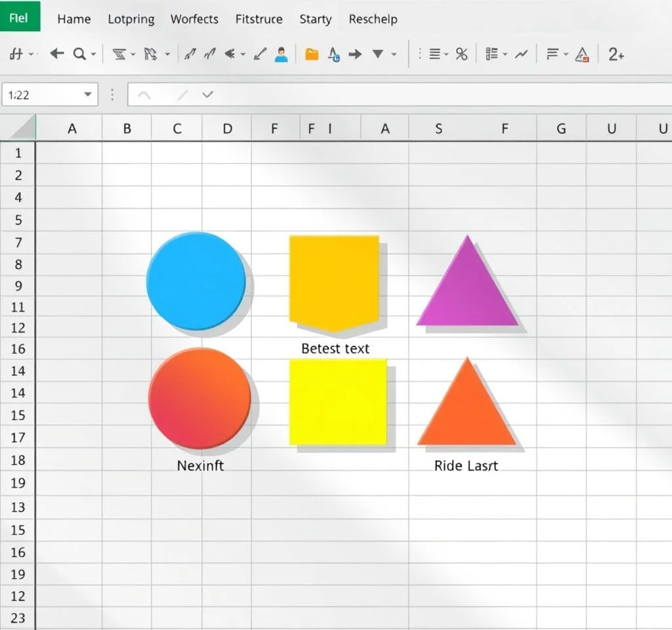Click the right arrow icon in toolbar
This screenshot has width=672, height=630.
click(x=355, y=54)
